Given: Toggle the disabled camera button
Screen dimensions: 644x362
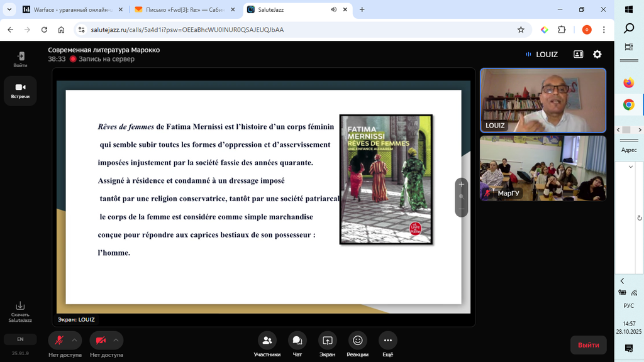Looking at the screenshot, I should 100,340.
